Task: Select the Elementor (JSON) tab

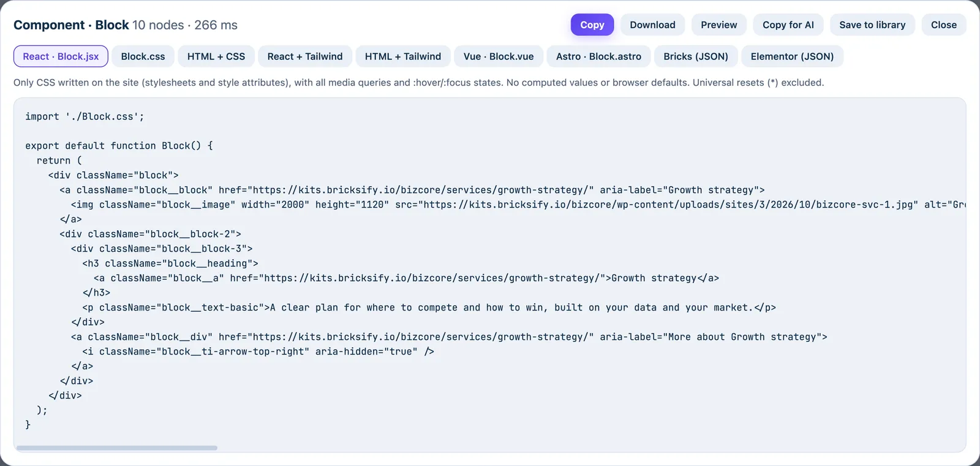Action: [792, 56]
